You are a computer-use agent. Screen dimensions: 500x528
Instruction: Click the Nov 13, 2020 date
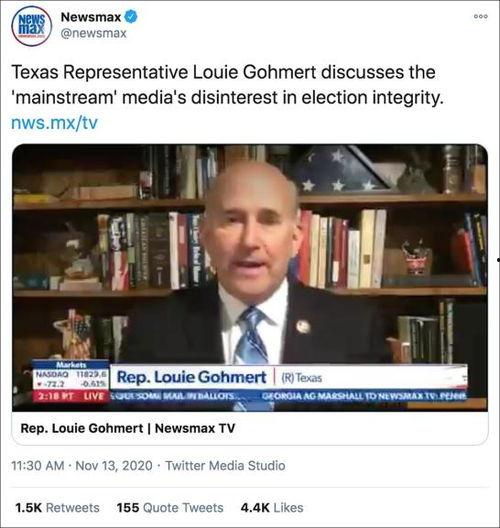pyautogui.click(x=114, y=466)
